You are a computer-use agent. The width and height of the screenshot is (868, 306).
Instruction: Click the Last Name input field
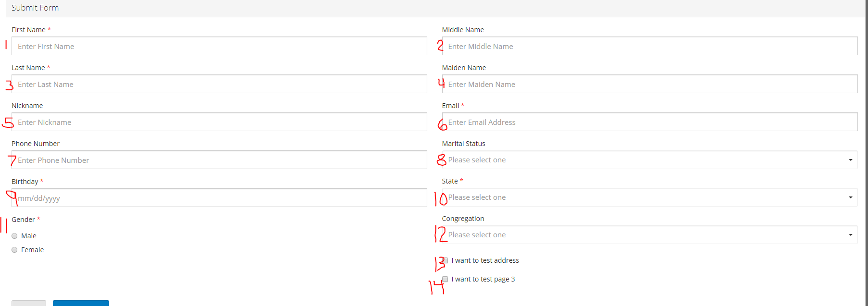(x=219, y=84)
